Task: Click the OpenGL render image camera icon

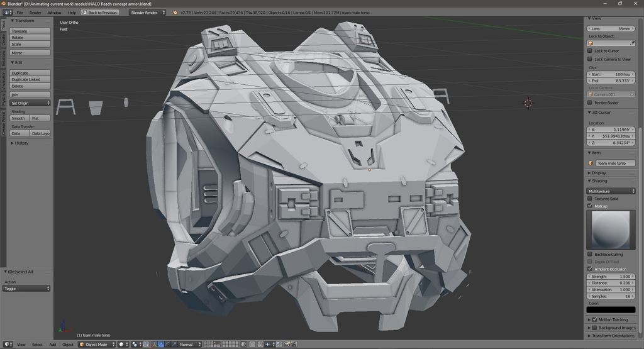Action: tap(286, 344)
